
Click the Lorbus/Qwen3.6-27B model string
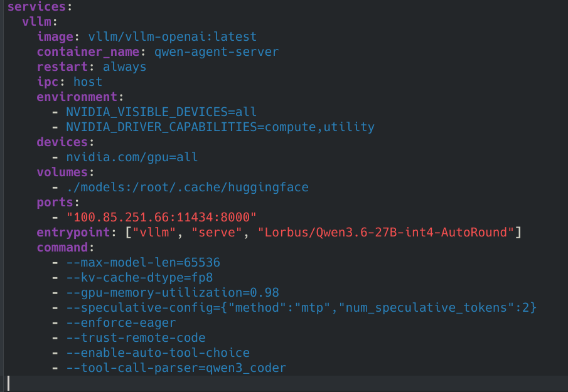click(386, 232)
